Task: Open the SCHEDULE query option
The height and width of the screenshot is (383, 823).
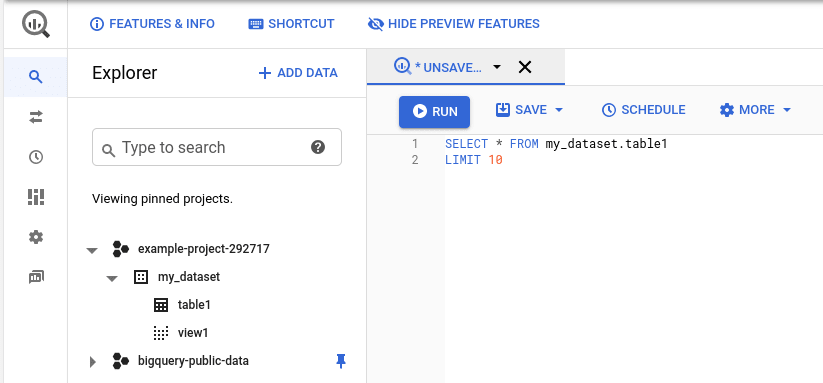Action: [643, 110]
